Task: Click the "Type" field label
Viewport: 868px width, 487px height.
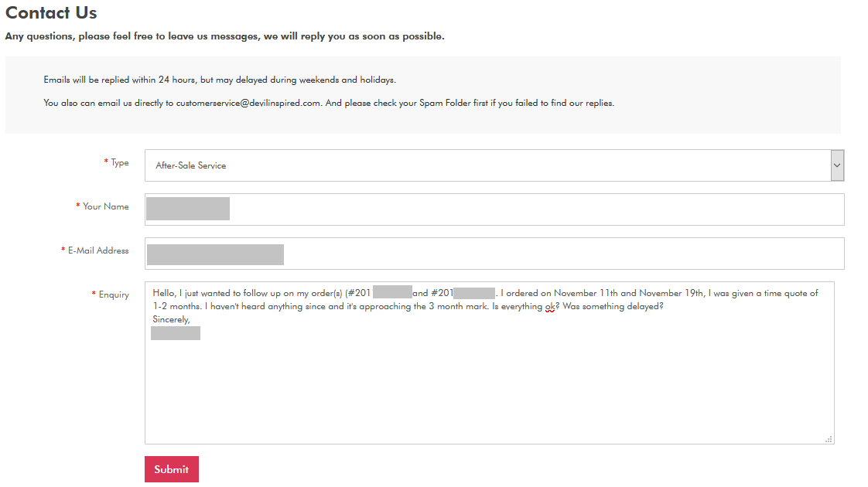Action: tap(120, 162)
